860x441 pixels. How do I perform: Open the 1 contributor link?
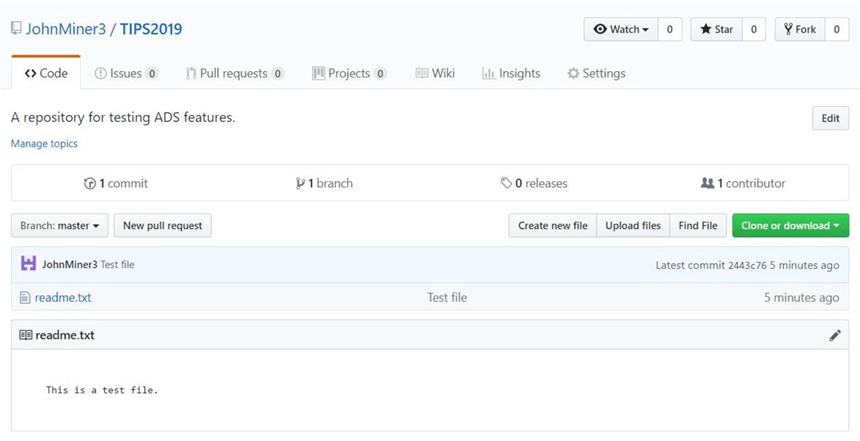(743, 183)
